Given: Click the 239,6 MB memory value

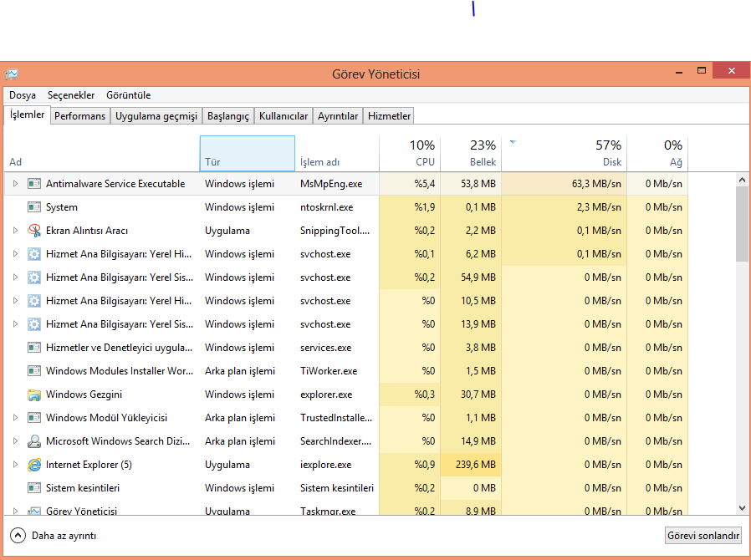Looking at the screenshot, I should [476, 465].
